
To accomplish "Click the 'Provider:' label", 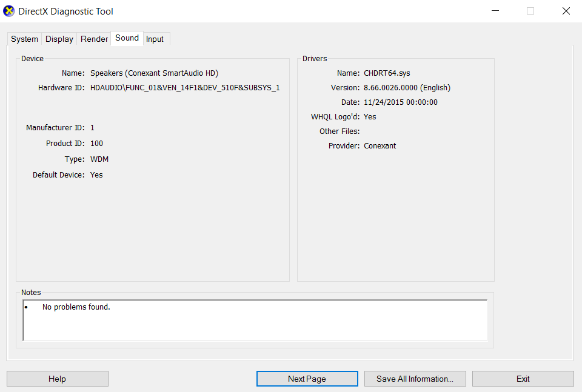I will pos(344,146).
